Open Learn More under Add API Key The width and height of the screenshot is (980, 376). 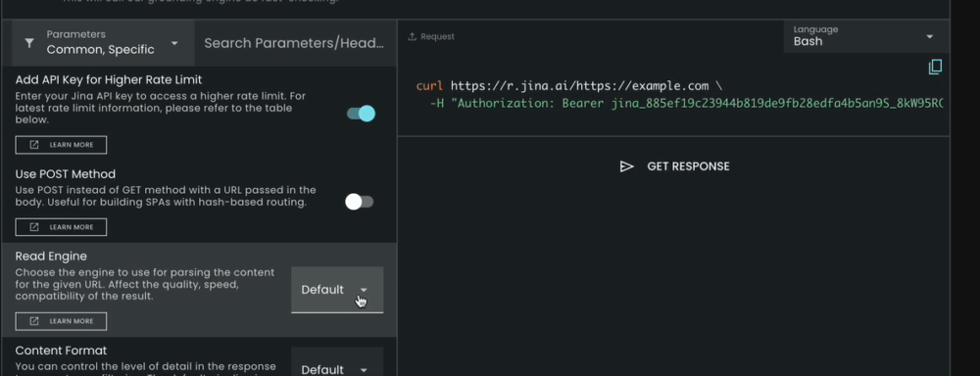[61, 145]
